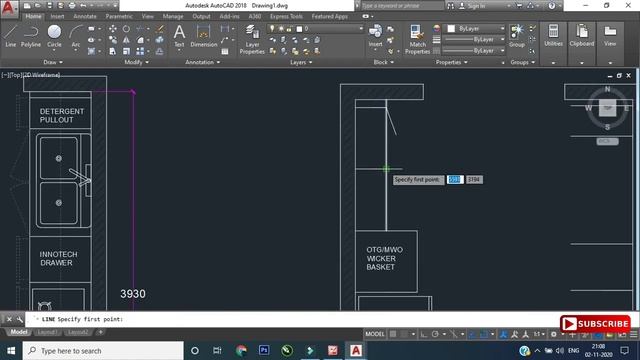This screenshot has width=640, height=360.
Task: Expand the Layers panel dropdown
Action: coord(301,62)
